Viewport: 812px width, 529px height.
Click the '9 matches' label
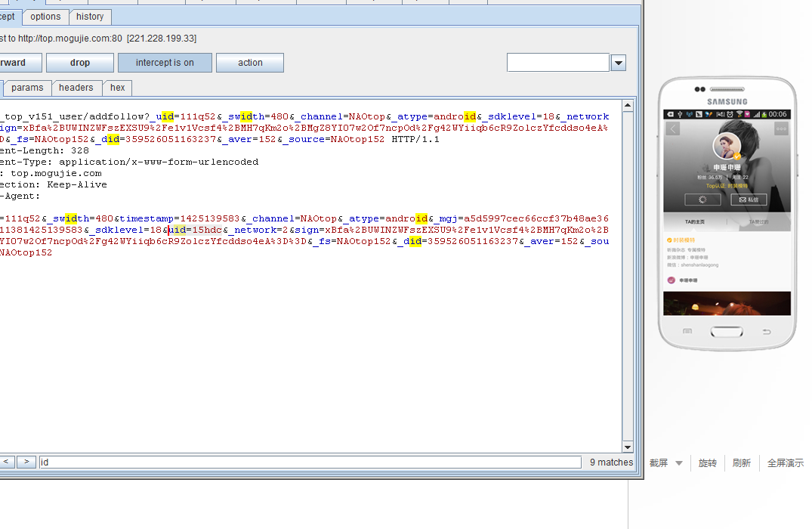(611, 462)
